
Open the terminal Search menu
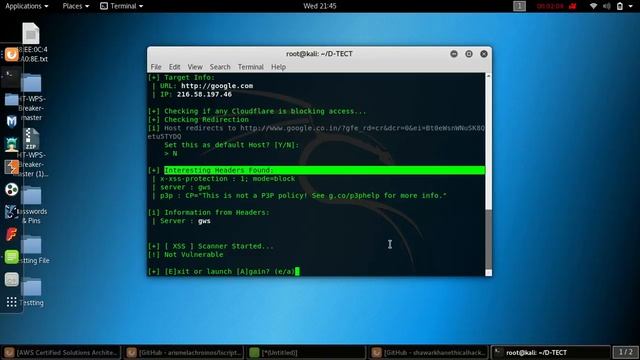click(x=220, y=67)
